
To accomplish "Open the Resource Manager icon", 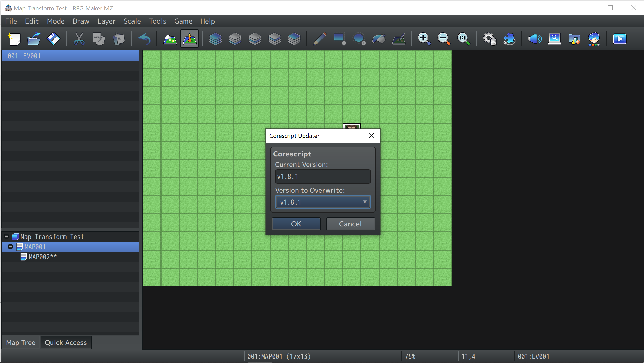I will point(574,39).
